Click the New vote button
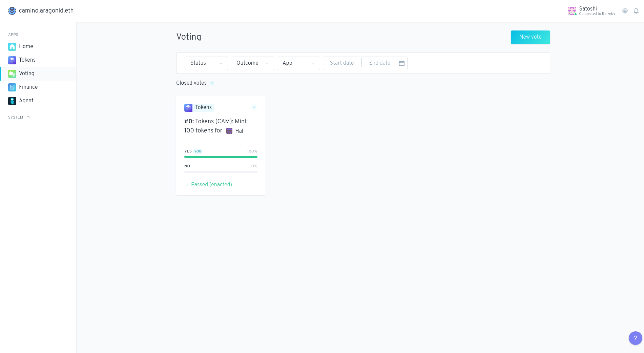The width and height of the screenshot is (644, 353). [530, 37]
